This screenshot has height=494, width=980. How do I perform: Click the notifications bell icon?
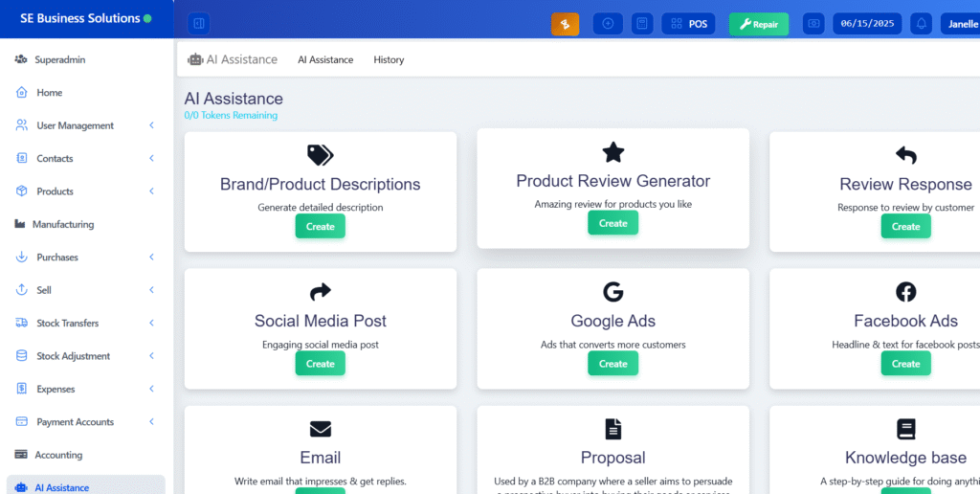(x=922, y=24)
